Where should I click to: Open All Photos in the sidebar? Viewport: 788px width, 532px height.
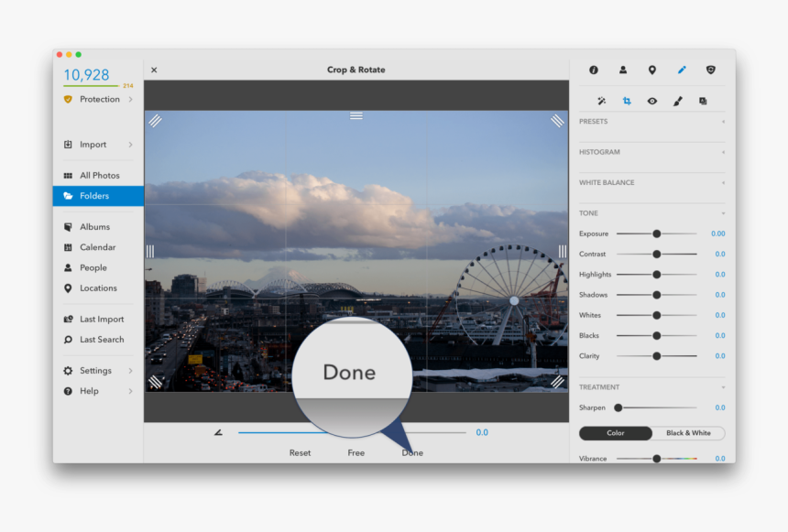99,175
